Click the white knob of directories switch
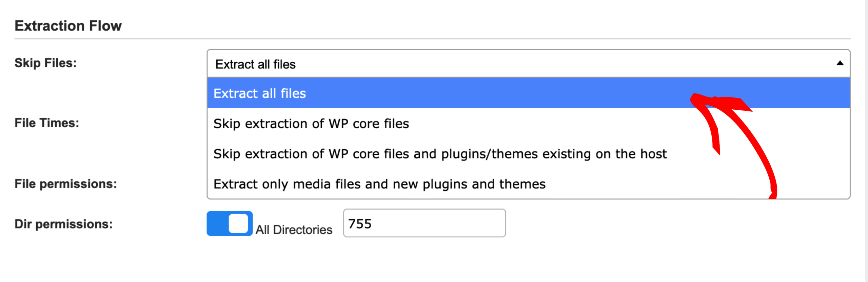This screenshot has height=282, width=868. point(238,223)
